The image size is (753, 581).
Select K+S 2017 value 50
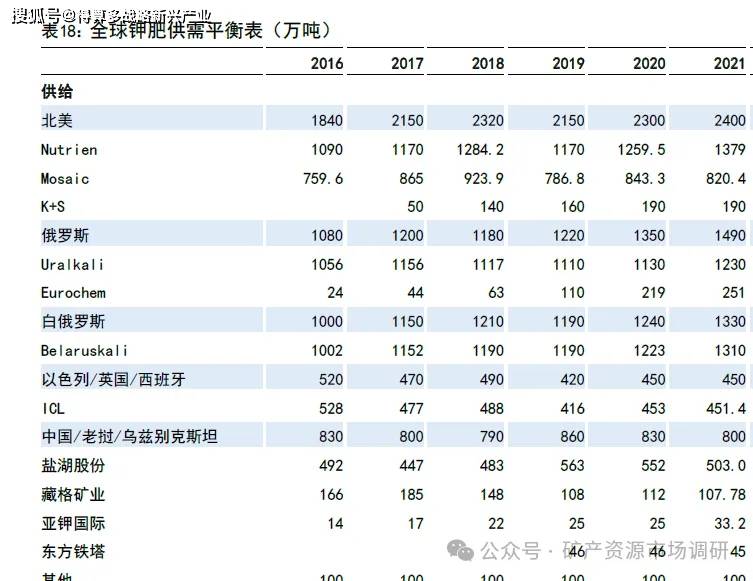[415, 207]
